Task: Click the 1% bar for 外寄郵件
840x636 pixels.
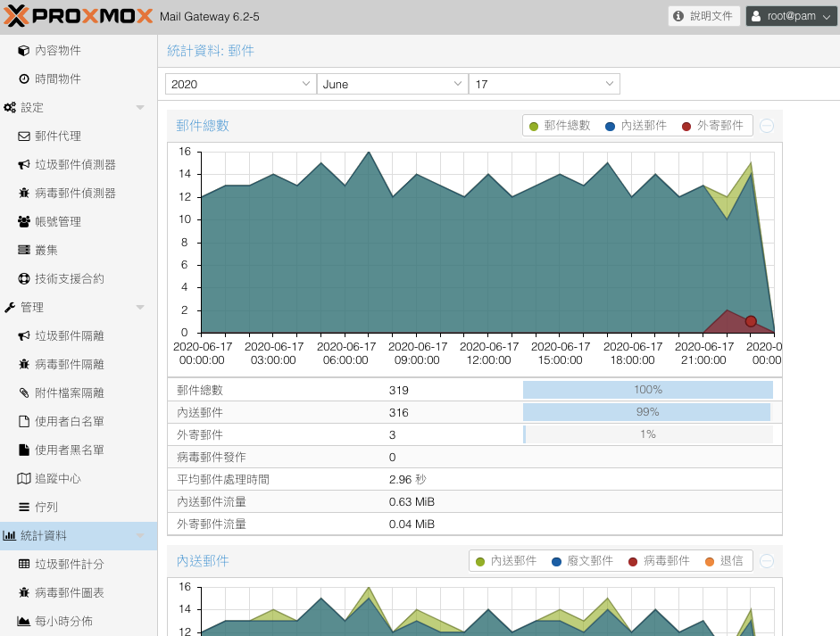Action: pos(648,434)
